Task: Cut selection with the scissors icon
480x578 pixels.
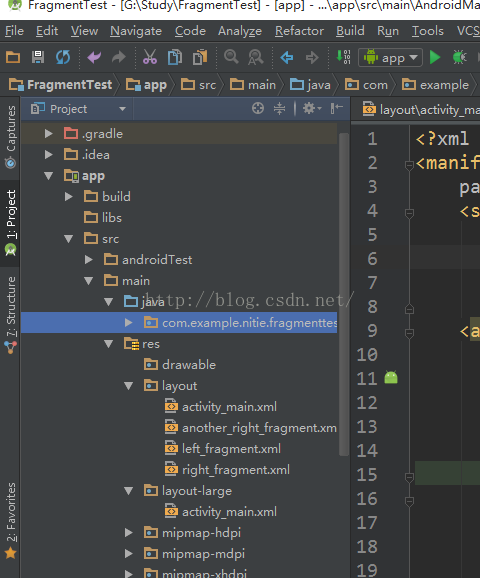Action: click(150, 57)
